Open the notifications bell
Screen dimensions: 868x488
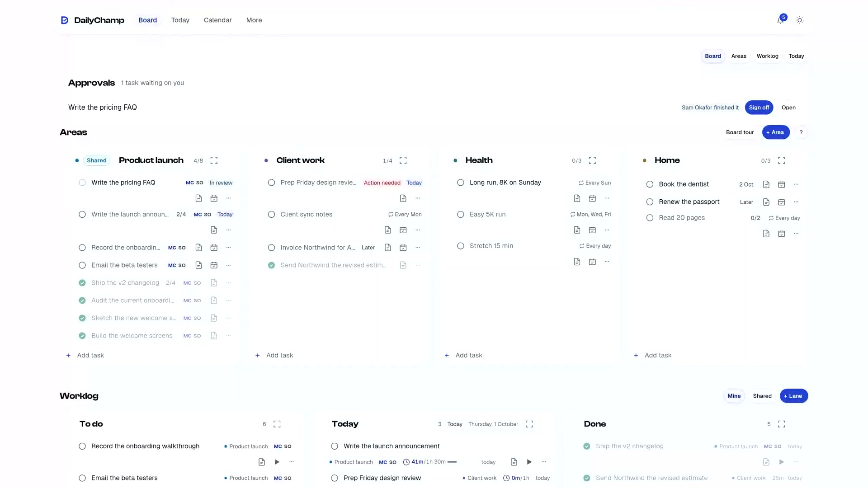[x=780, y=20]
